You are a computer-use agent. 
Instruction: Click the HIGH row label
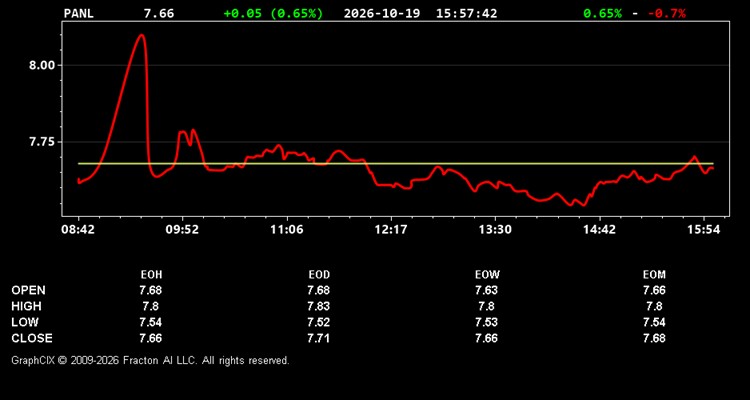pos(26,306)
